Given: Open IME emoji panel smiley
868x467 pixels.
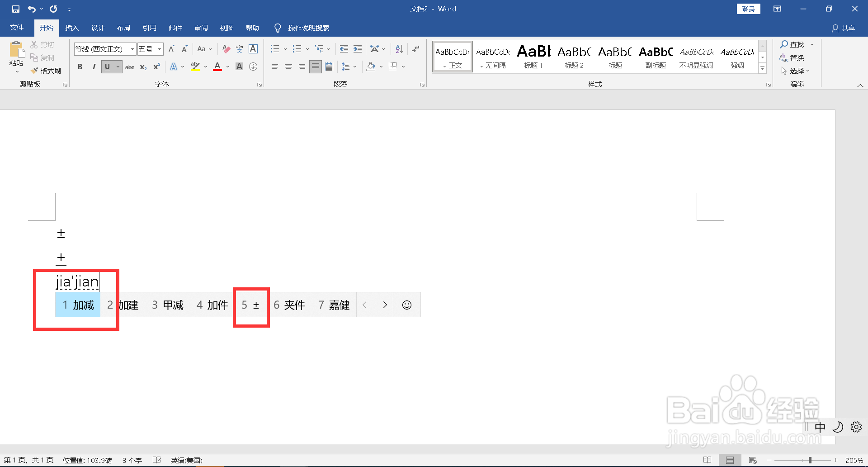Looking at the screenshot, I should pyautogui.click(x=407, y=305).
